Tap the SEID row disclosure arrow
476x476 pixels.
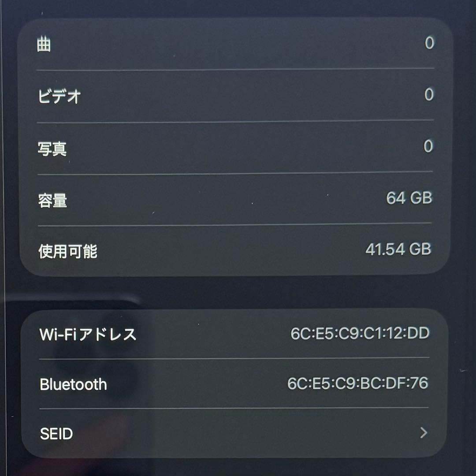pyautogui.click(x=424, y=434)
